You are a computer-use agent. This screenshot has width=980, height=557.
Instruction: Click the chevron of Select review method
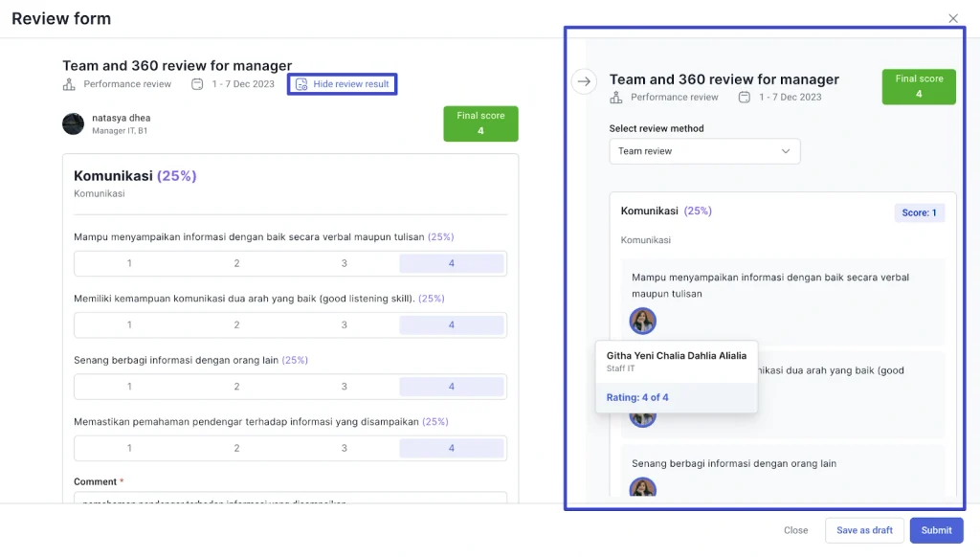786,151
